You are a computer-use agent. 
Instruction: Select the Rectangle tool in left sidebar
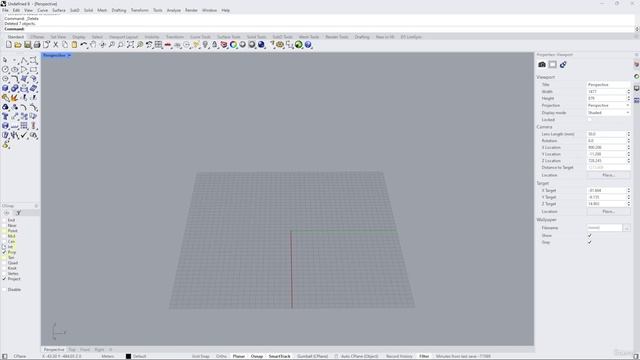33,70
